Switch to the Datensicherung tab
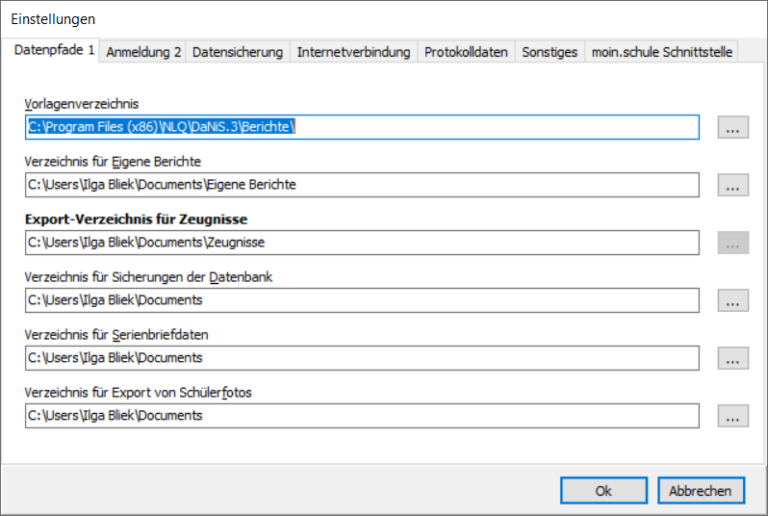 pos(238,52)
